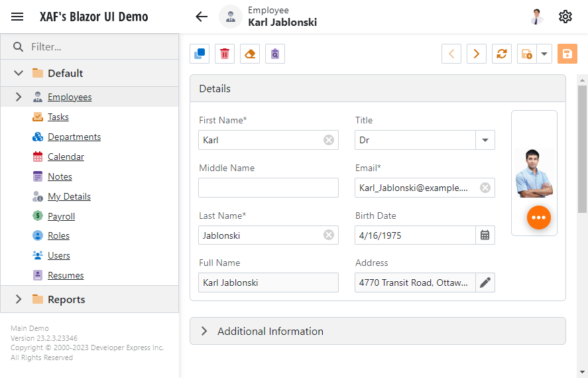
Task: Collapse the Default navigation group
Action: pyautogui.click(x=19, y=73)
